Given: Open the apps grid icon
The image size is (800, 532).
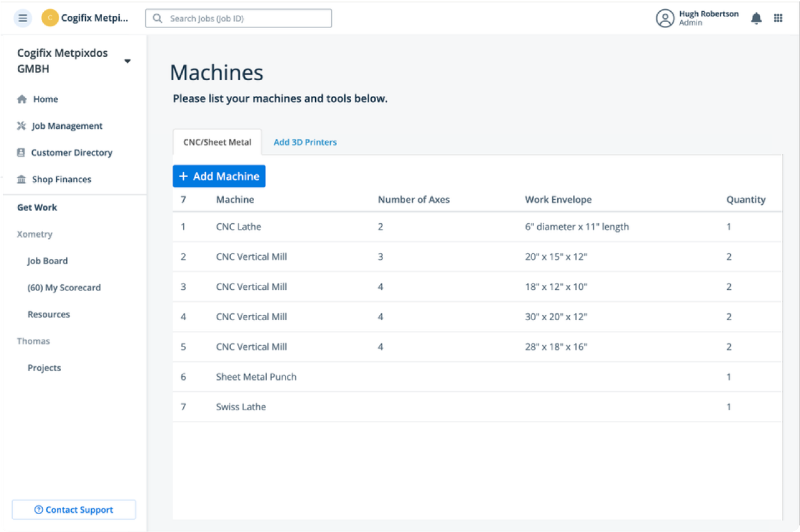Looking at the screenshot, I should click(778, 18).
